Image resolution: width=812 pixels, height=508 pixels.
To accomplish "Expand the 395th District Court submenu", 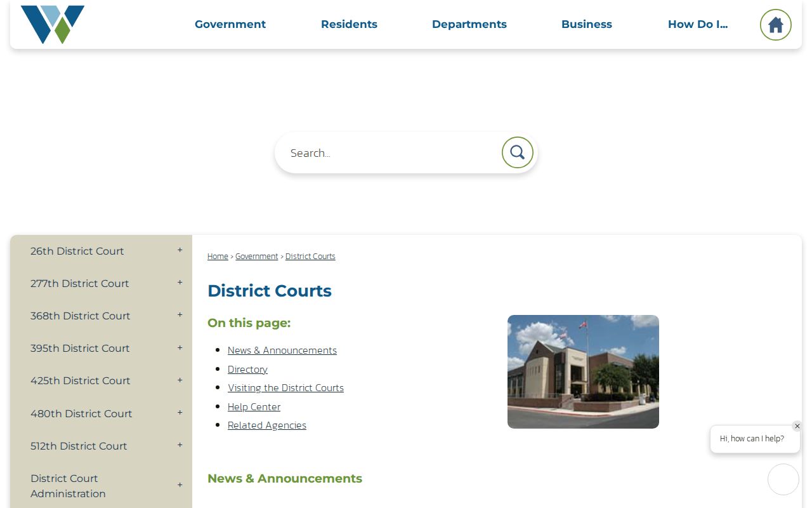I will (180, 348).
